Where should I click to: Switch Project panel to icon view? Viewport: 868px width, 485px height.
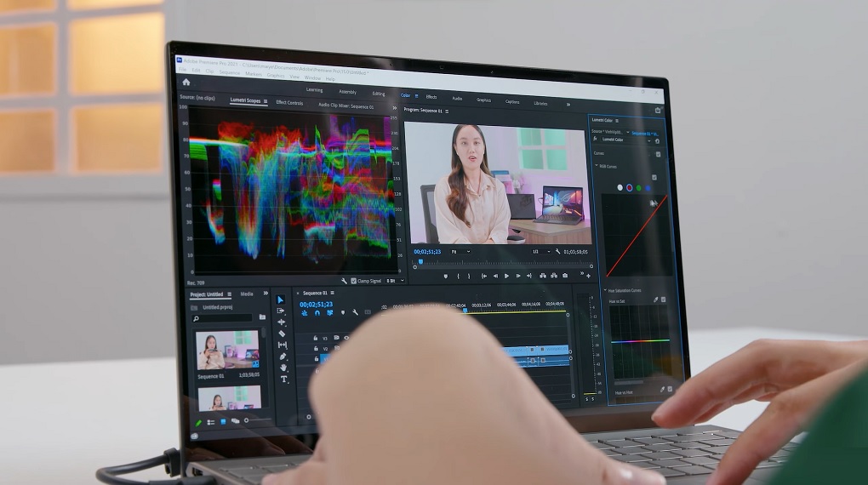223,422
